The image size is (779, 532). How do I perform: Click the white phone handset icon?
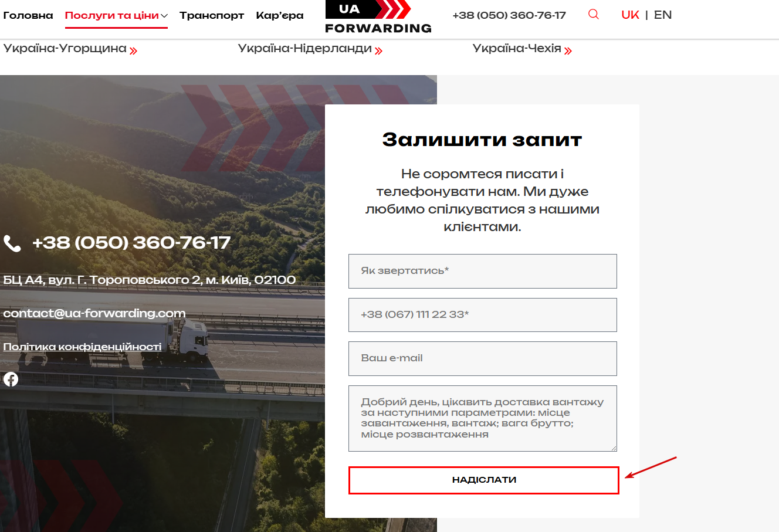(x=12, y=243)
